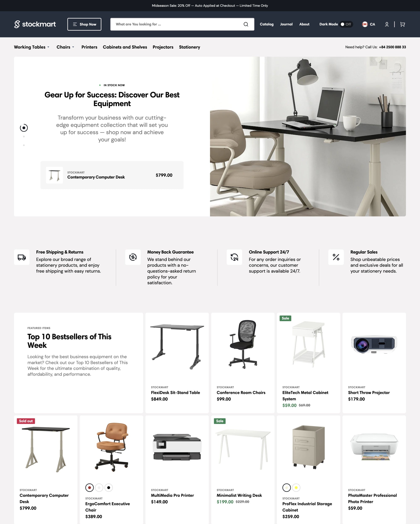Select white color swatch on ErgoComfort Executive Chair

99,488
